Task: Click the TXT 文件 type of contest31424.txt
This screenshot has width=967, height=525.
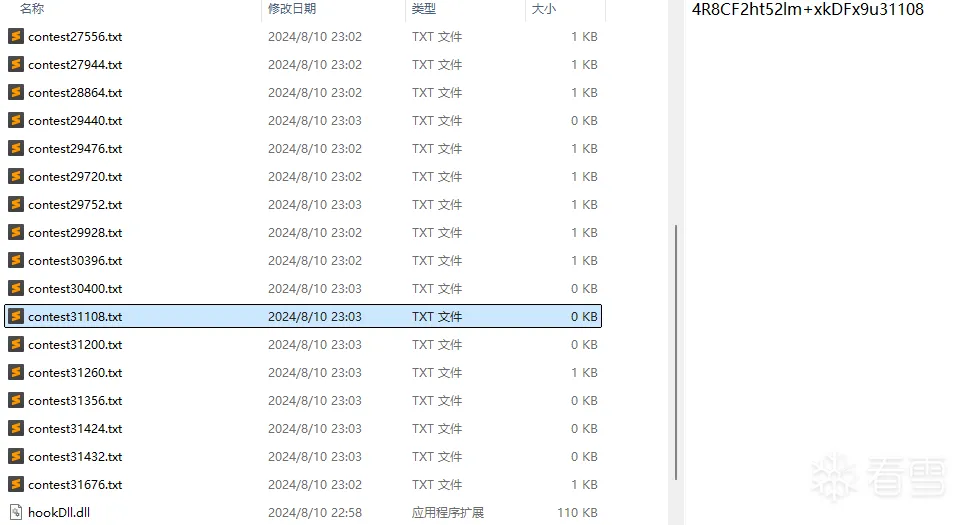Action: click(x=437, y=428)
